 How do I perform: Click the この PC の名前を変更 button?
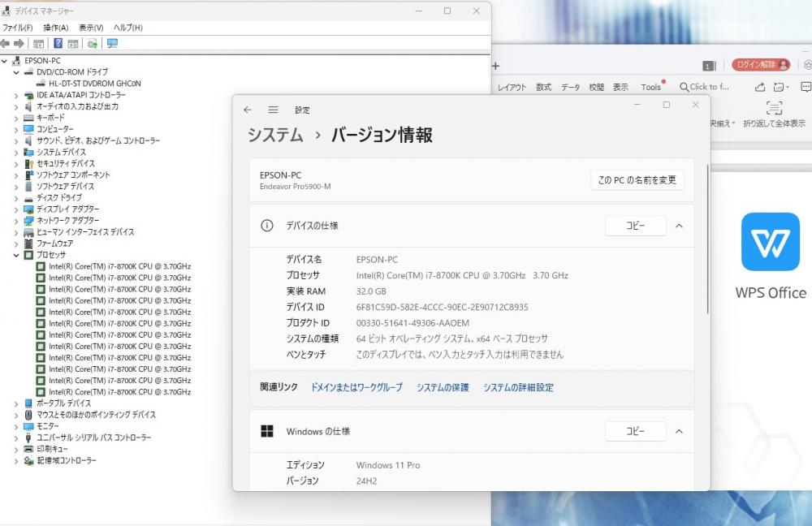click(x=637, y=180)
